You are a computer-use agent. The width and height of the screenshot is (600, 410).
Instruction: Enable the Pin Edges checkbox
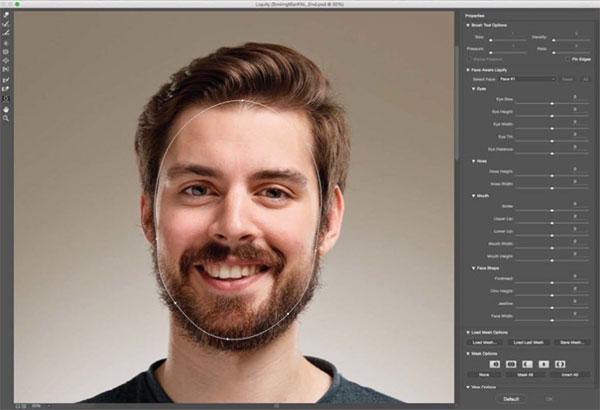[567, 59]
